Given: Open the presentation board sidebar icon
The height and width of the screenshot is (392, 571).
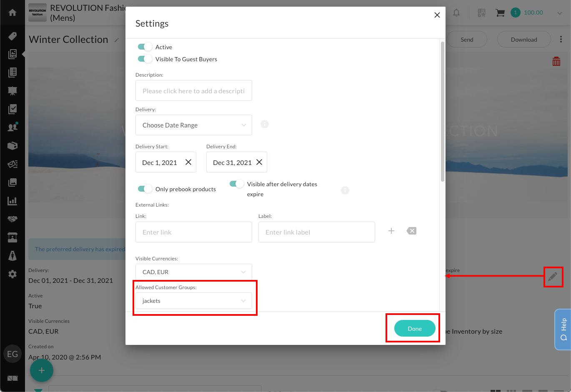Looking at the screenshot, I should click(13, 91).
